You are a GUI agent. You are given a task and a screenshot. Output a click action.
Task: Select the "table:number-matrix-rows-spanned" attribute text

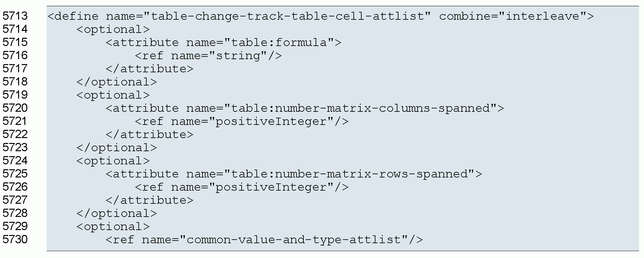(350, 174)
